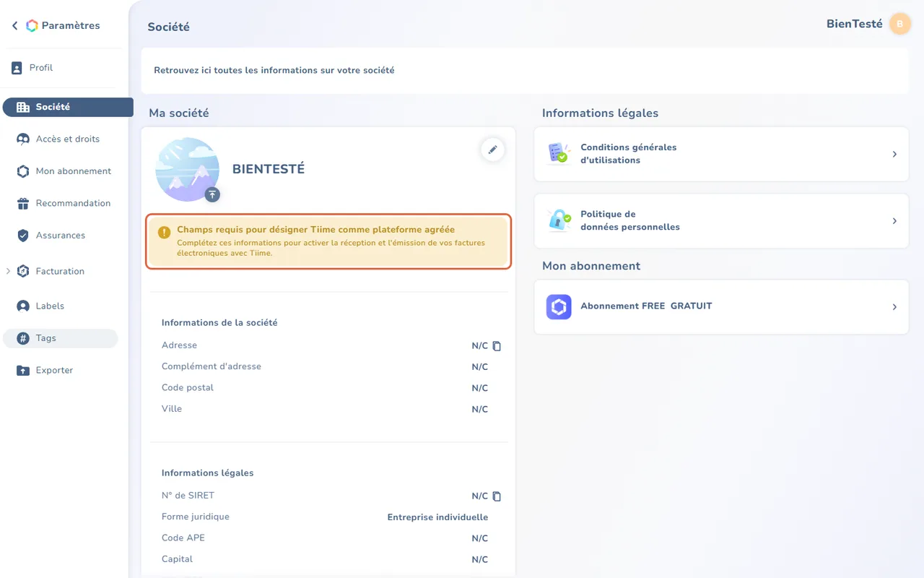Viewport: 924px width, 578px height.
Task: Open Abonnement FREE GRATUIT chevron
Action: [894, 307]
